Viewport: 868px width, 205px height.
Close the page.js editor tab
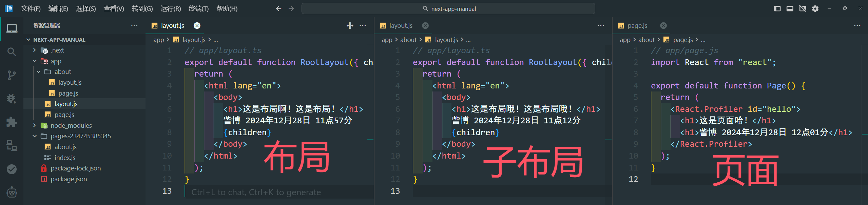click(663, 25)
